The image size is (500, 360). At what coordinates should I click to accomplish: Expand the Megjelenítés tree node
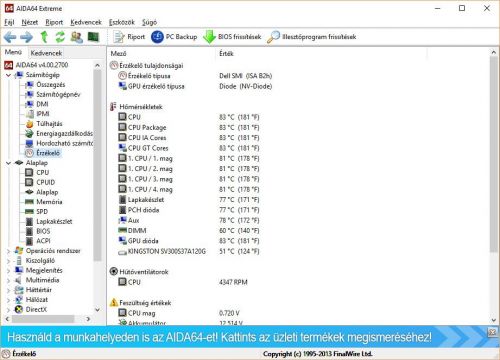click(8, 271)
